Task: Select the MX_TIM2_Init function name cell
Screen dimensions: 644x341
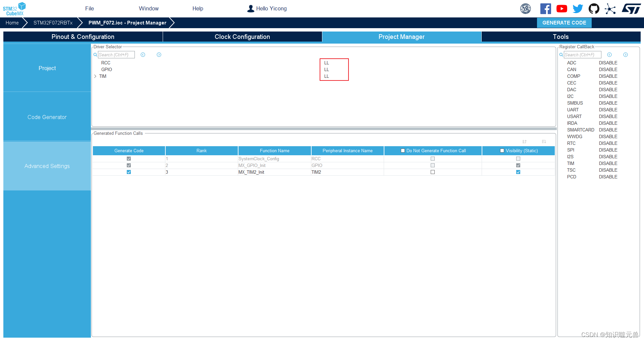Action: (275, 172)
